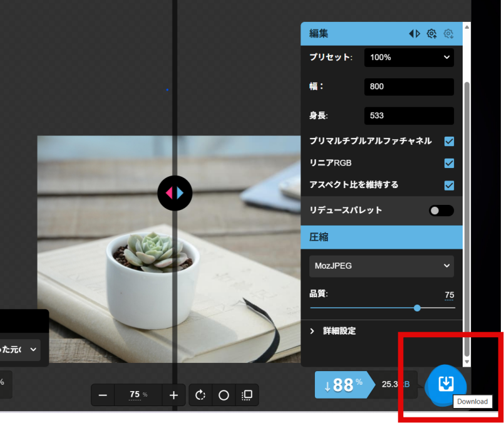
Task: Expand the 詳細設定 section
Action: click(x=341, y=330)
